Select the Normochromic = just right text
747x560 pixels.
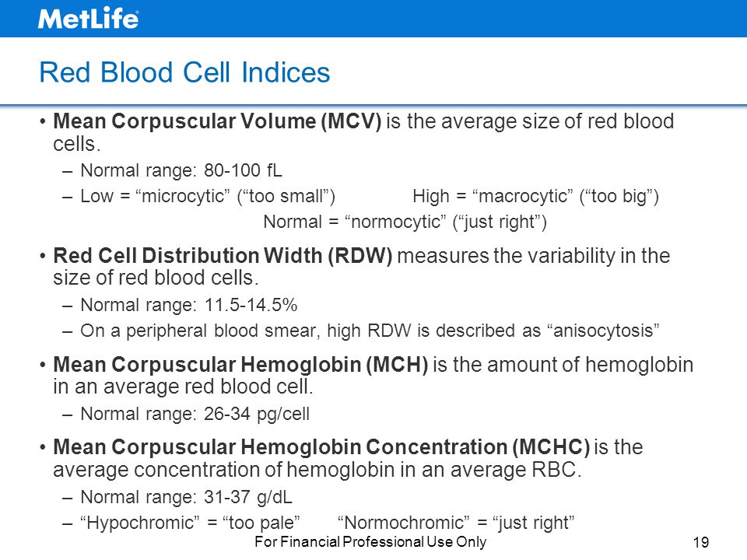coord(456,523)
